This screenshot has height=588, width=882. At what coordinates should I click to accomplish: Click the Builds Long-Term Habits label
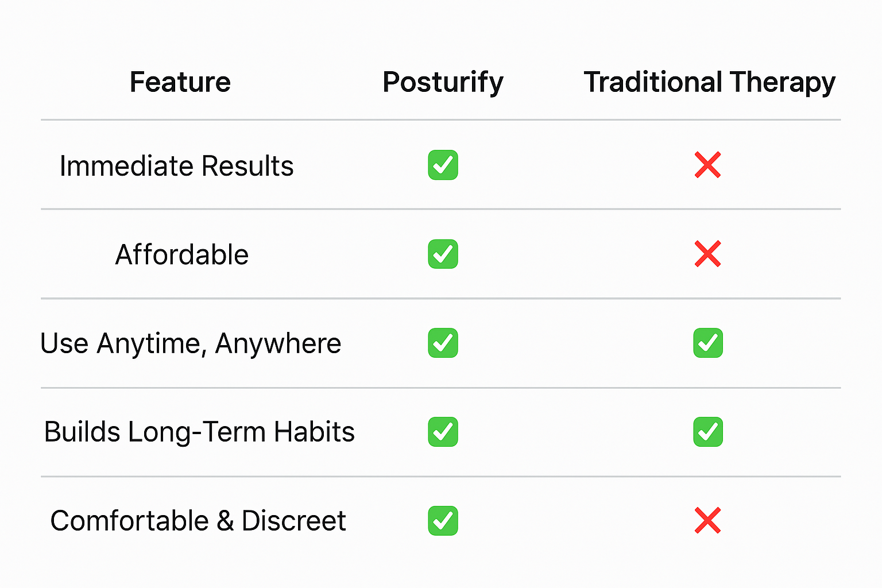[x=199, y=432]
